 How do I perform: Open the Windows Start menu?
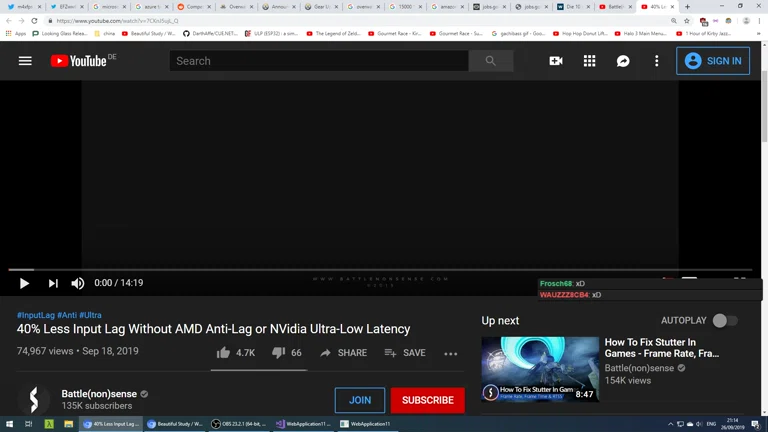tap(9, 424)
